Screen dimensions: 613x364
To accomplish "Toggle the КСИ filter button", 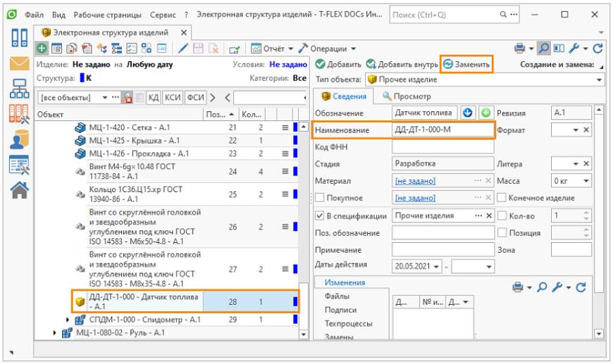I will point(173,97).
